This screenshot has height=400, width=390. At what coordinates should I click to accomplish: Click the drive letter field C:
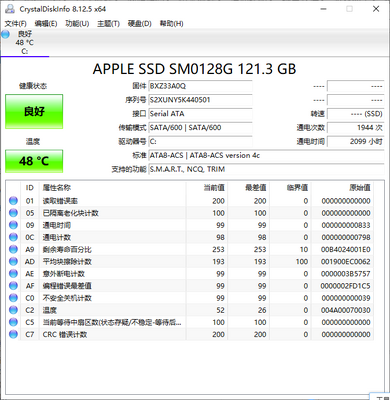200,142
